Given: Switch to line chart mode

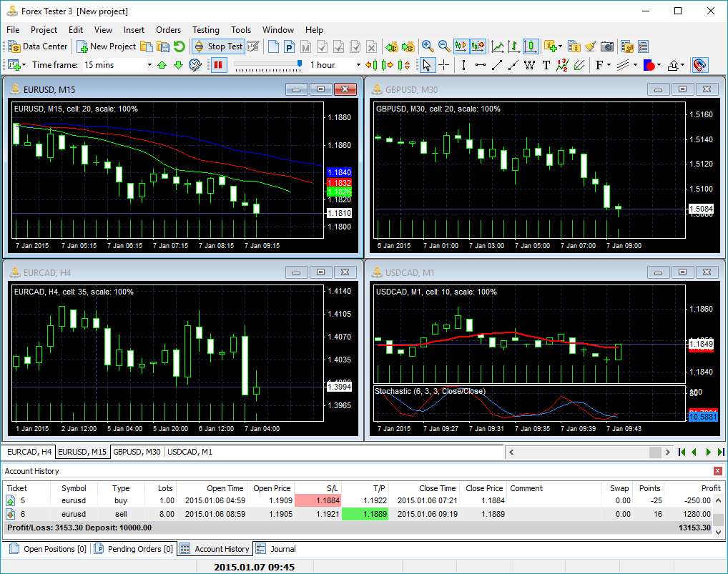Looking at the screenshot, I should point(498,46).
